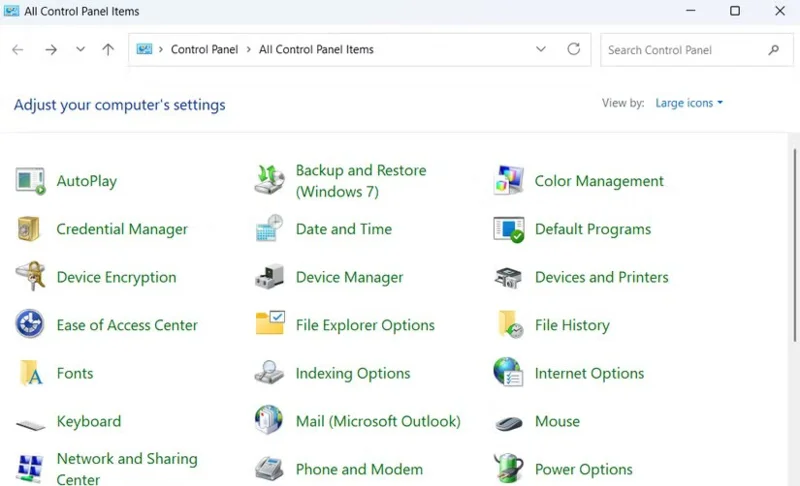Click Control Panel in the breadcrumb path

[x=204, y=50]
